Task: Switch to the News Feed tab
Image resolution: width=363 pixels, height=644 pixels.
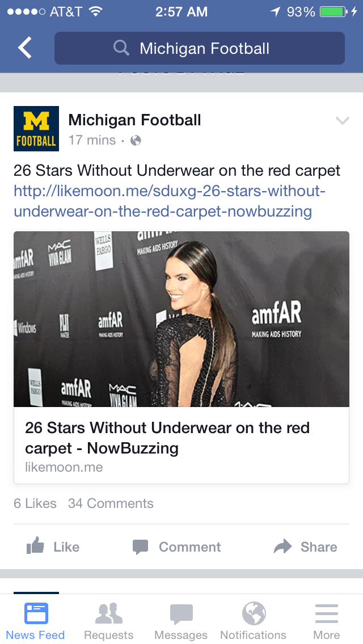Action: coord(35,620)
